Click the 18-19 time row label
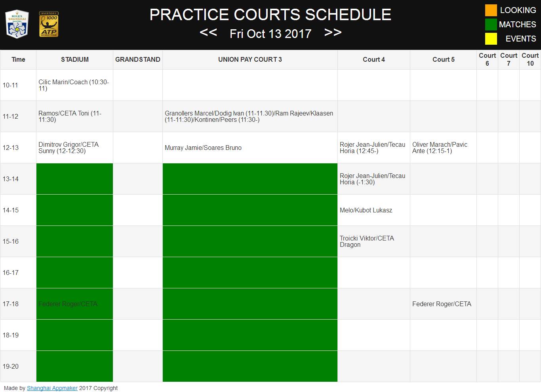This screenshot has height=392, width=541. point(11,335)
